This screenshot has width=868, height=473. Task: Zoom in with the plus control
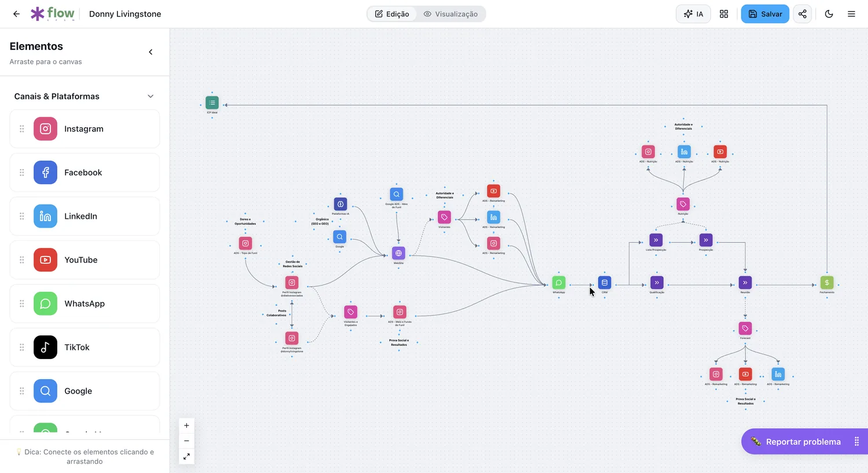pos(186,426)
